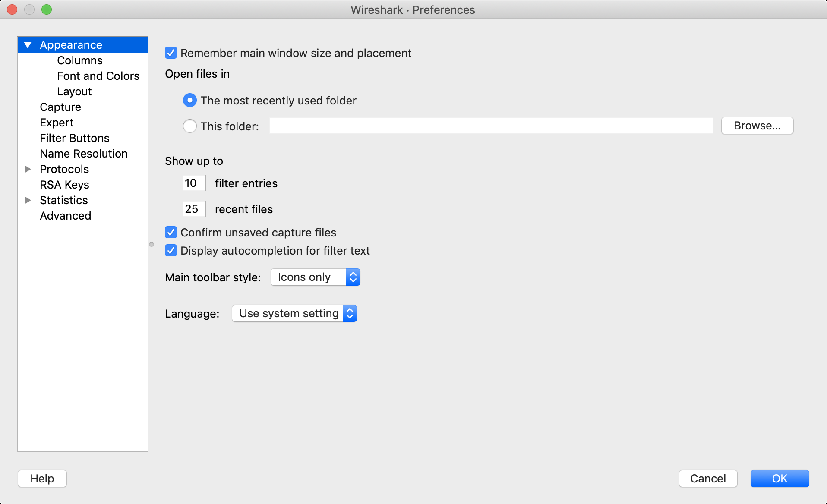Cancel the Preferences dialog

click(x=708, y=479)
